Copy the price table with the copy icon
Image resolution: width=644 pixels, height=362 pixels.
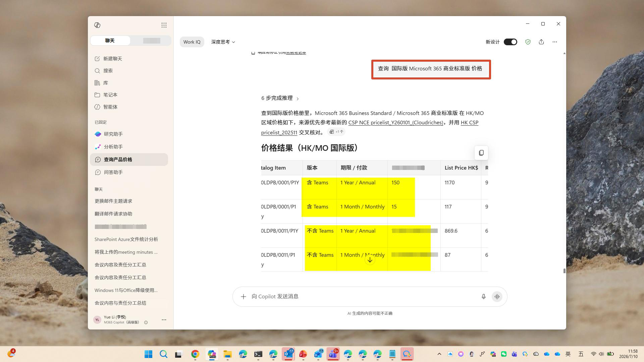481,153
